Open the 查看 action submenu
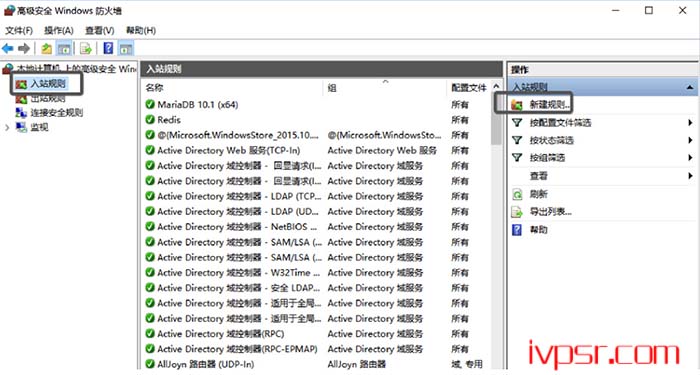700x375 pixels. (x=538, y=176)
